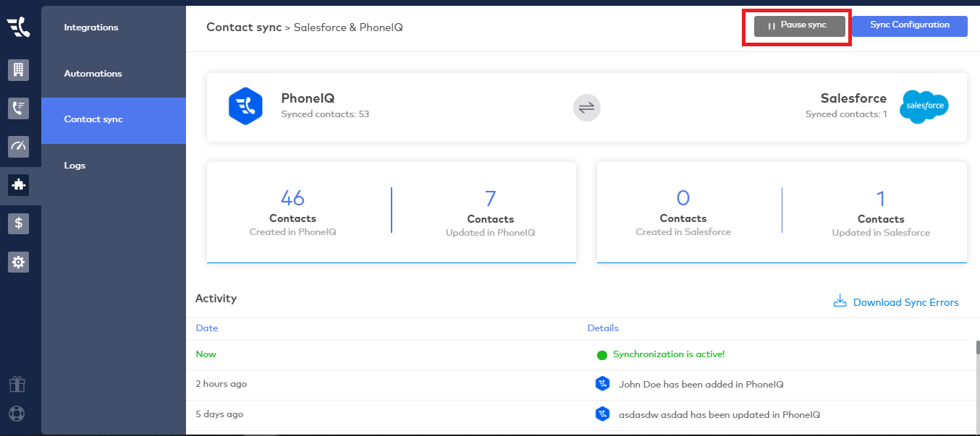980x436 pixels.
Task: Go to Integrations menu item
Action: (x=91, y=27)
